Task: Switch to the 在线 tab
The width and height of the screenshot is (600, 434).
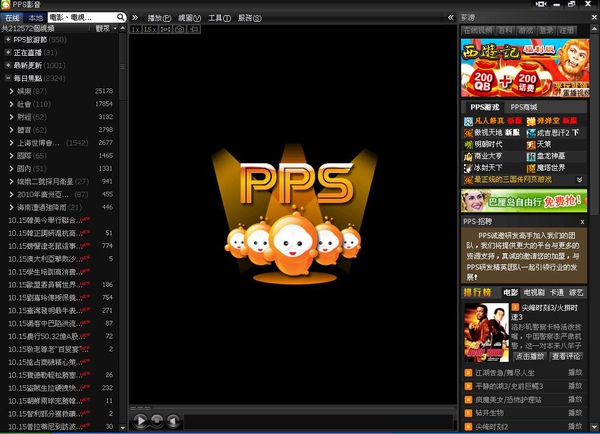Action: pyautogui.click(x=12, y=18)
